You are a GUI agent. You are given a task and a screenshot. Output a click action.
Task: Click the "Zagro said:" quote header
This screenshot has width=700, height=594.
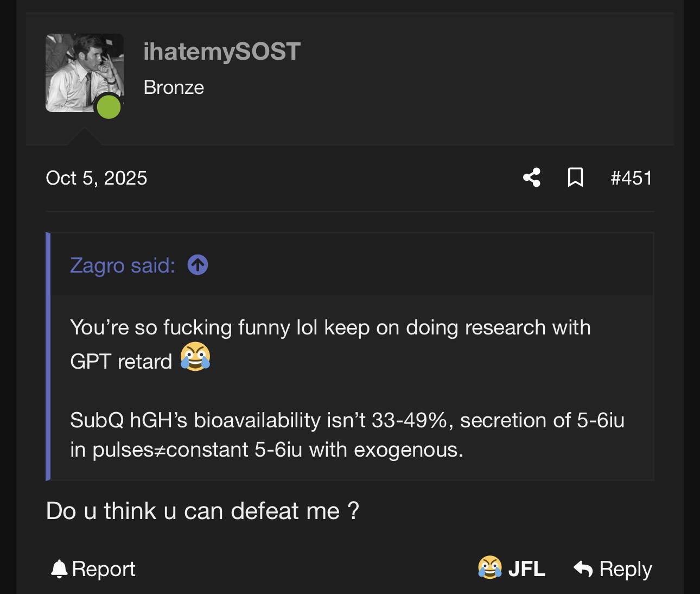(x=123, y=266)
